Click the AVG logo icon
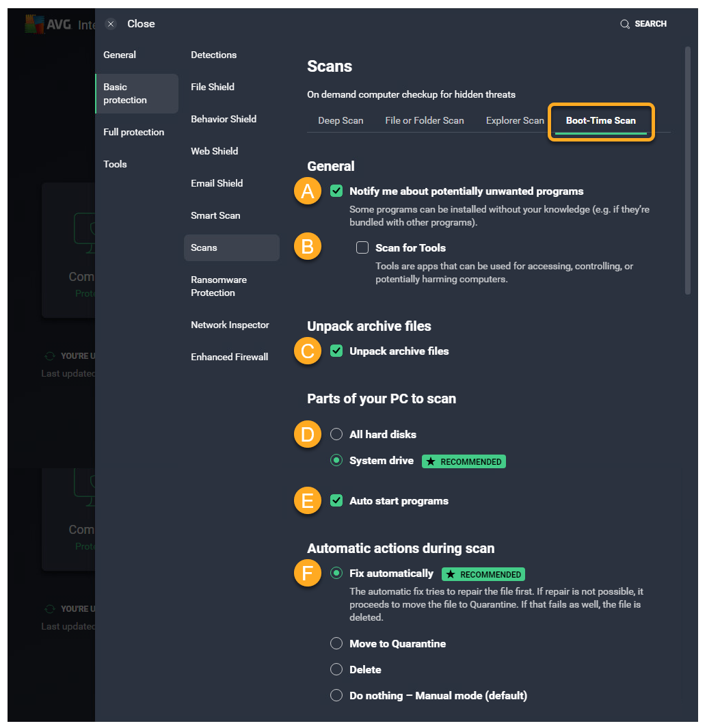Screen dimensions: 707x728 tap(34, 25)
